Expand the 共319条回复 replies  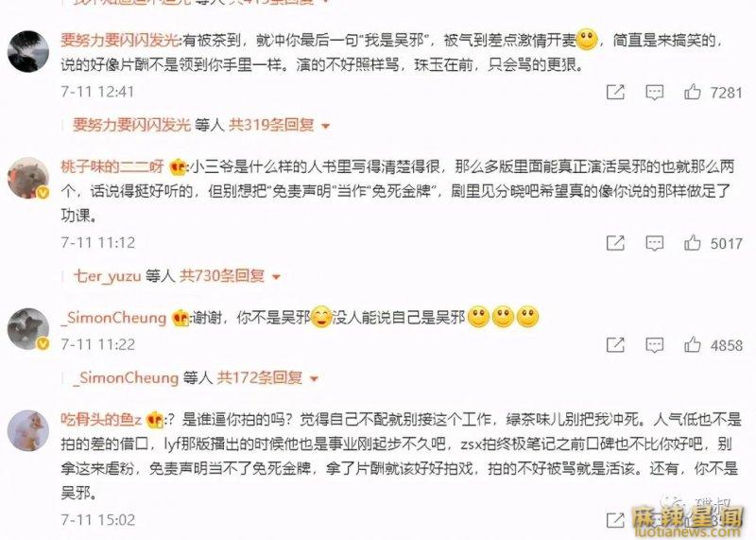pyautogui.click(x=279, y=125)
